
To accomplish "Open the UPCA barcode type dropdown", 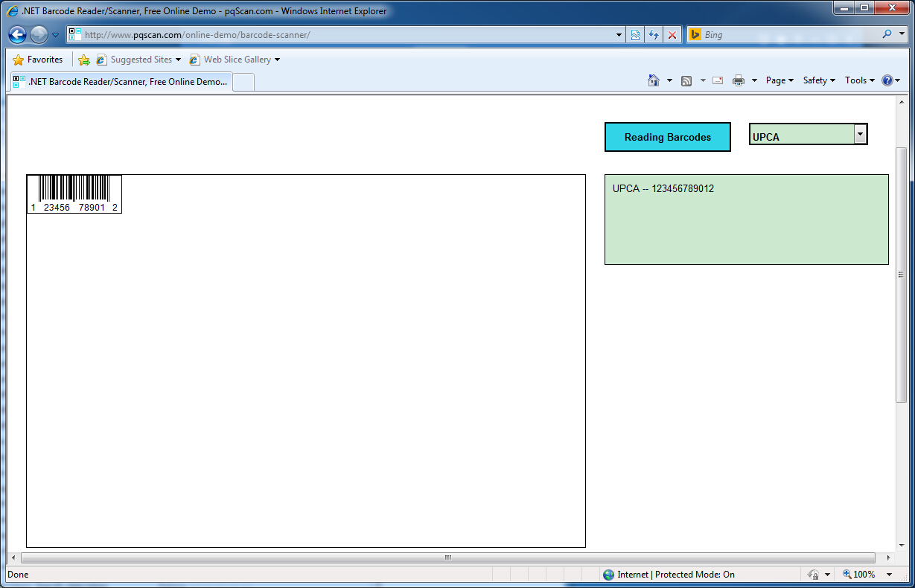I will pos(809,134).
